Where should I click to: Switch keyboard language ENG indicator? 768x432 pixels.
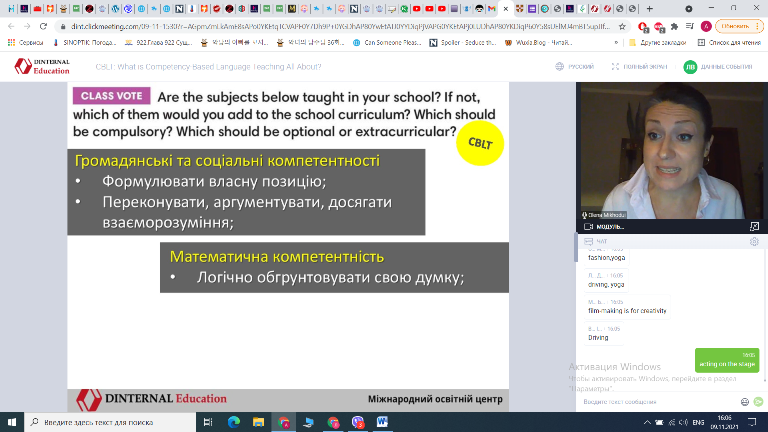coord(698,422)
